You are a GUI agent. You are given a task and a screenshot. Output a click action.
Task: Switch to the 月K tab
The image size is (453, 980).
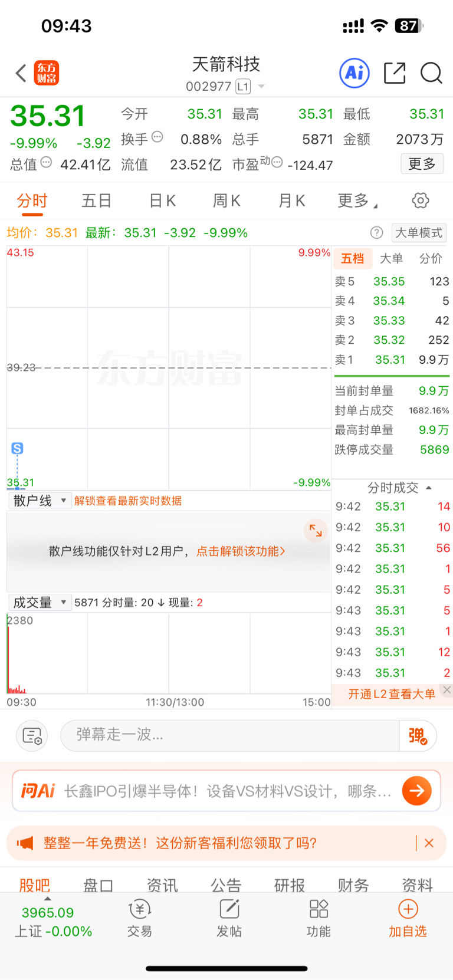pyautogui.click(x=291, y=201)
